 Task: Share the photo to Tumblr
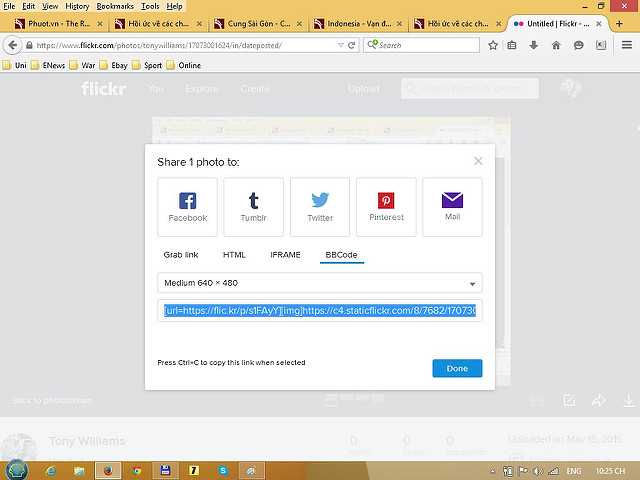pyautogui.click(x=253, y=207)
